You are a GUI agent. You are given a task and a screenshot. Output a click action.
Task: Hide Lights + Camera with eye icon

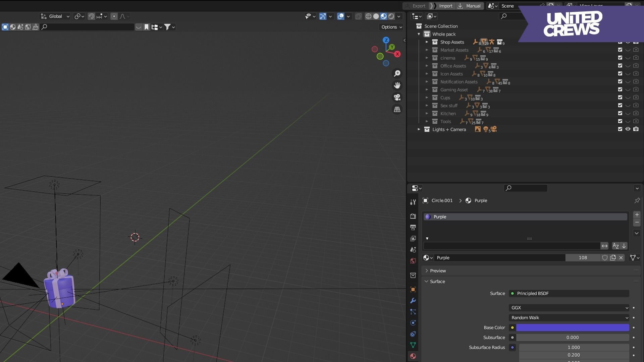click(x=628, y=129)
